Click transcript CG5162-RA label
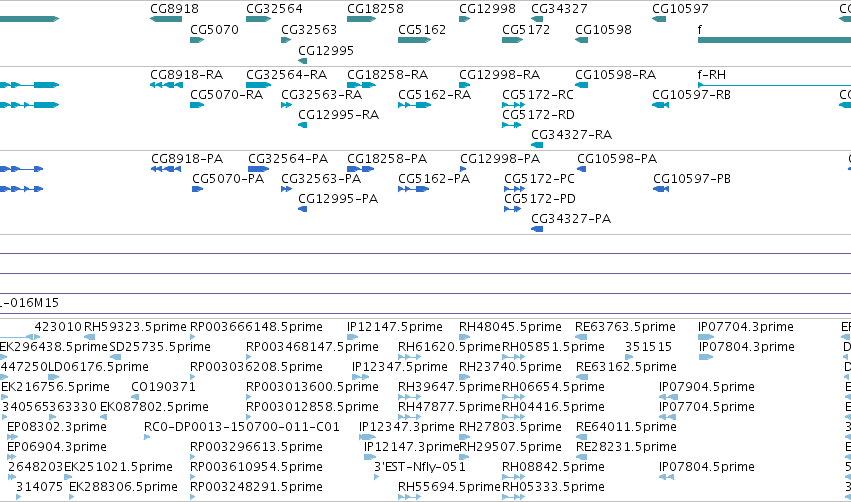 point(434,94)
